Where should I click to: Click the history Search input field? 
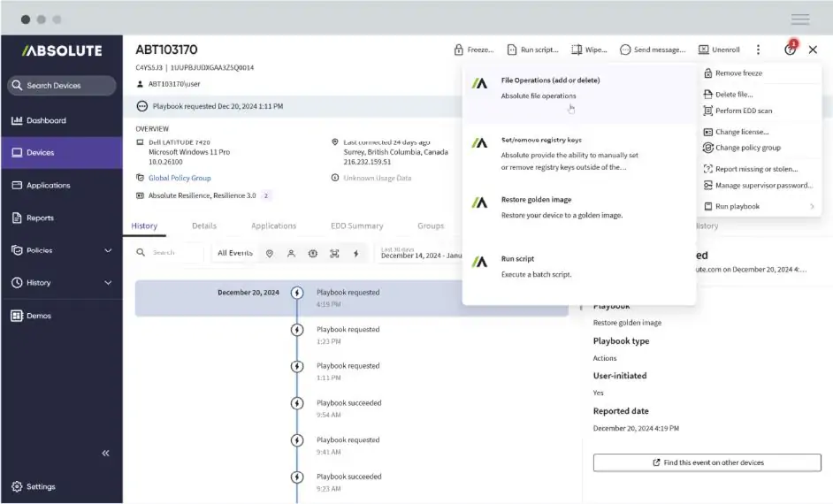[170, 253]
